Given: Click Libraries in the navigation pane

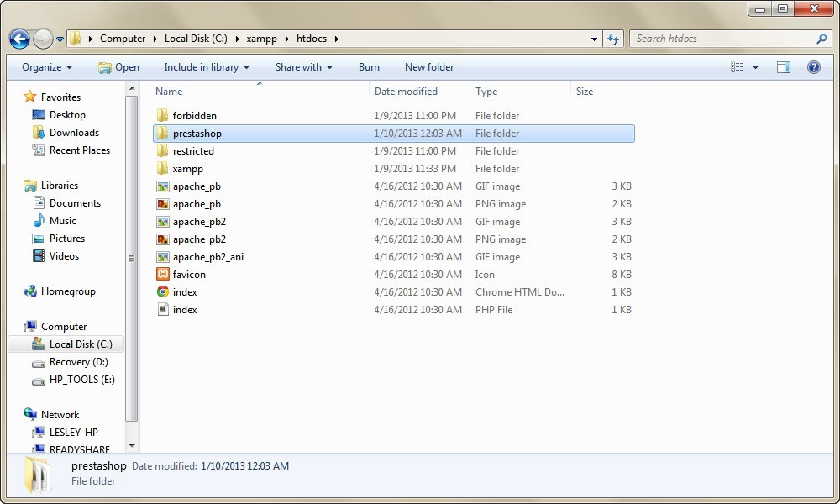Looking at the screenshot, I should [60, 186].
